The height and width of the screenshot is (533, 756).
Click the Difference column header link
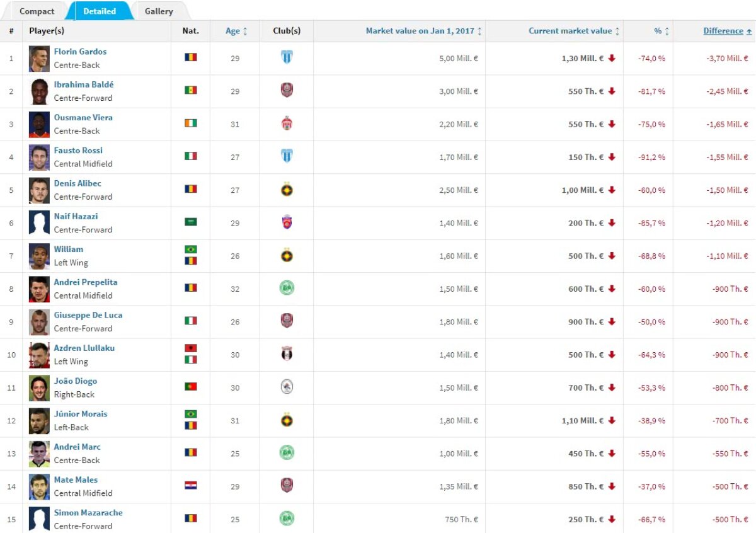[723, 30]
